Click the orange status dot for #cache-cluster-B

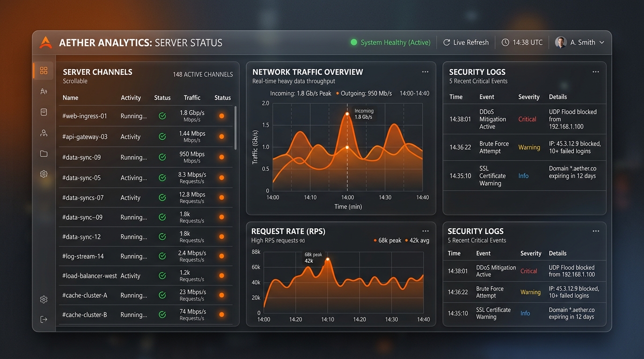point(222,315)
